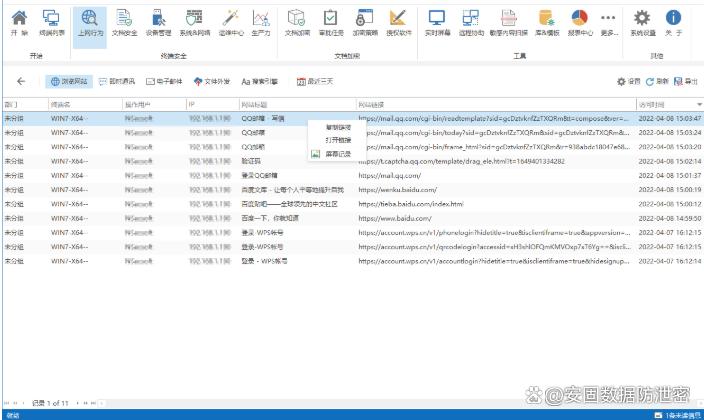The width and height of the screenshot is (704, 420).
Task: Open the 实时屏幕 real-time screen monitor
Action: click(x=435, y=22)
